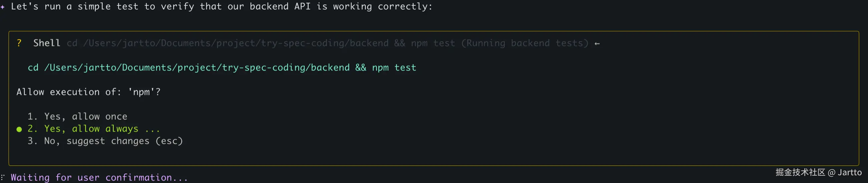868x183 pixels.
Task: Click the "Let's run a simple test" message
Action: 221,7
